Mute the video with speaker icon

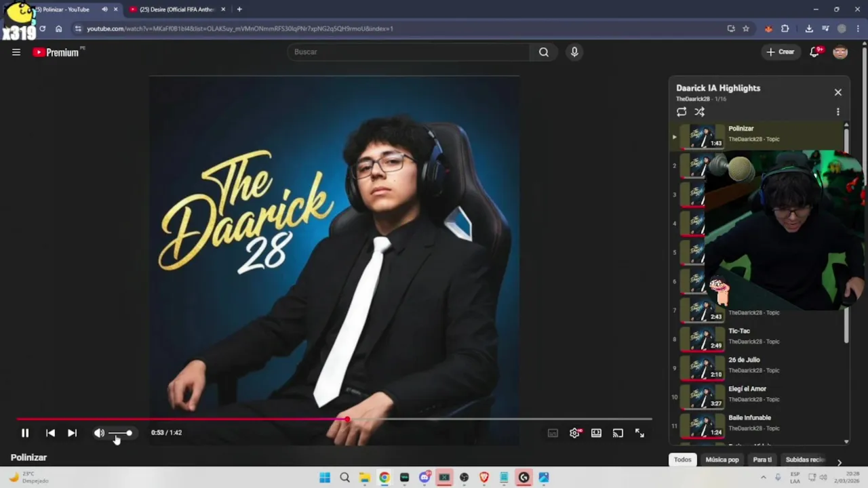point(99,433)
